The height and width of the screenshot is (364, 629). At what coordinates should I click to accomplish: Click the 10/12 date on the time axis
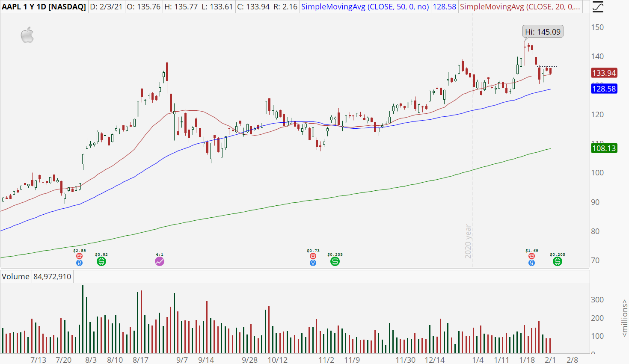click(x=277, y=360)
